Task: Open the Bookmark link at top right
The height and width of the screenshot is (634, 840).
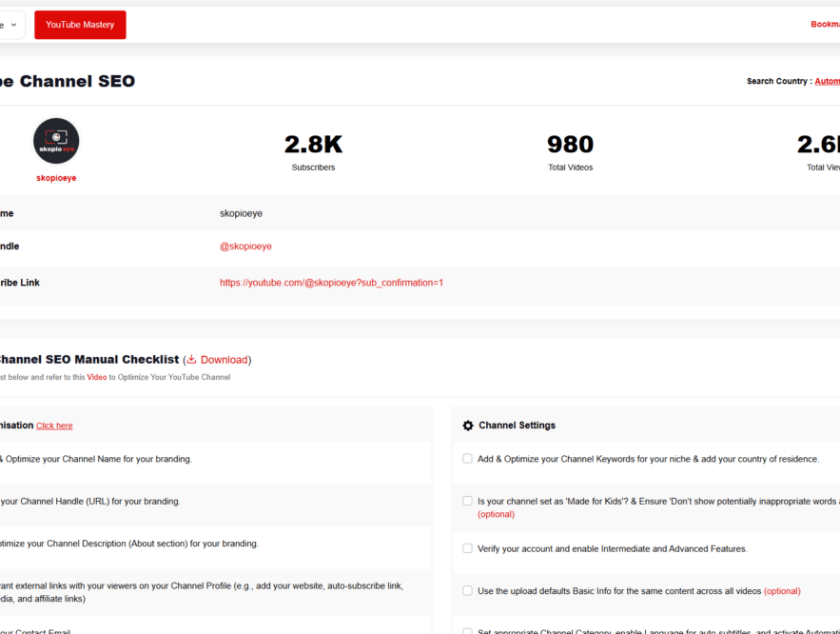Action: (824, 24)
